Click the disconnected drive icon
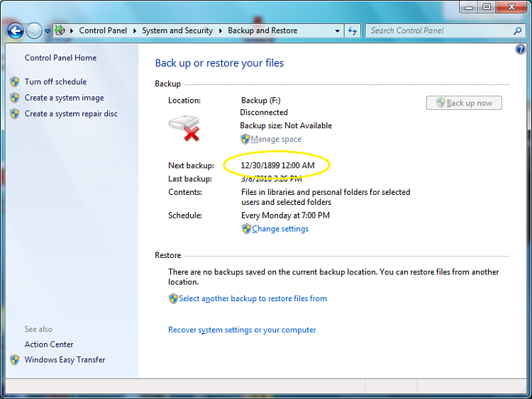The image size is (532, 399). [184, 128]
